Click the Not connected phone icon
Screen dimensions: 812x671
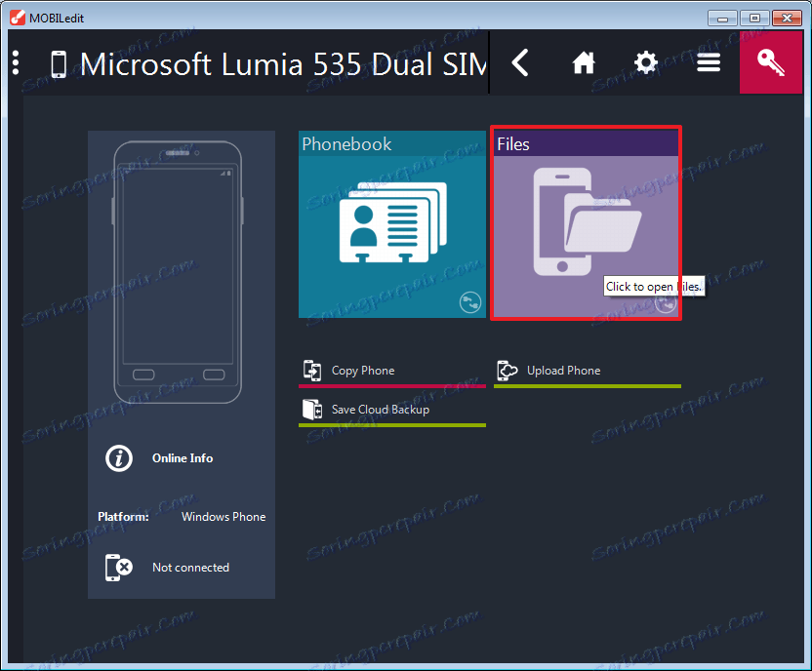point(119,568)
